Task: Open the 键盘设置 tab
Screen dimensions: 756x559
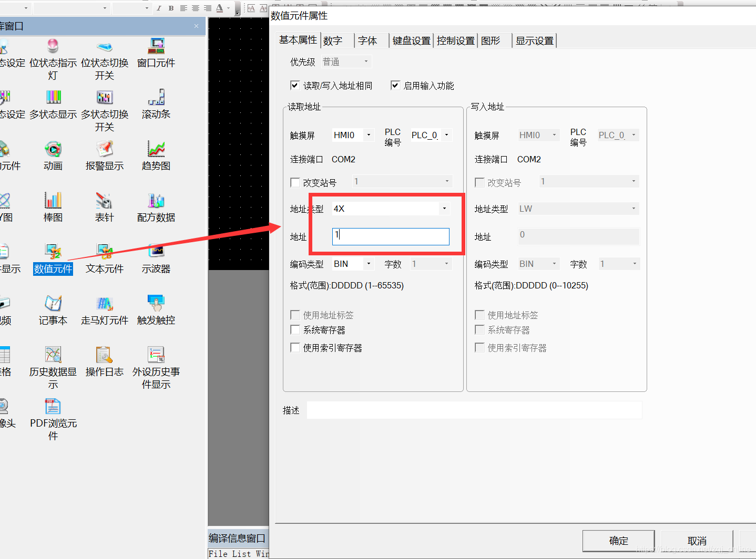Action: click(412, 40)
